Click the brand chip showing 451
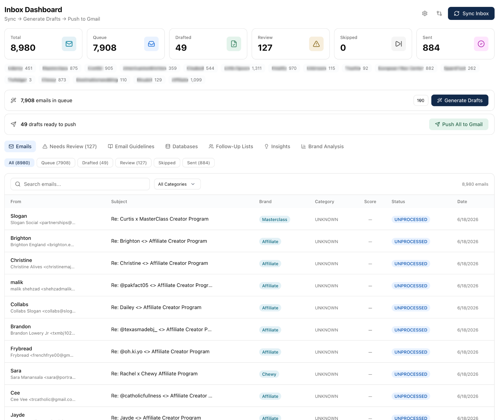Viewport: 504px width, 420px height. [x=20, y=68]
